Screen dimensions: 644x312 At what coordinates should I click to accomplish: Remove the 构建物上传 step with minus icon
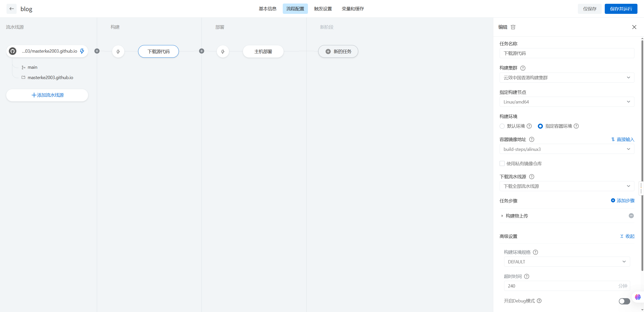point(631,216)
